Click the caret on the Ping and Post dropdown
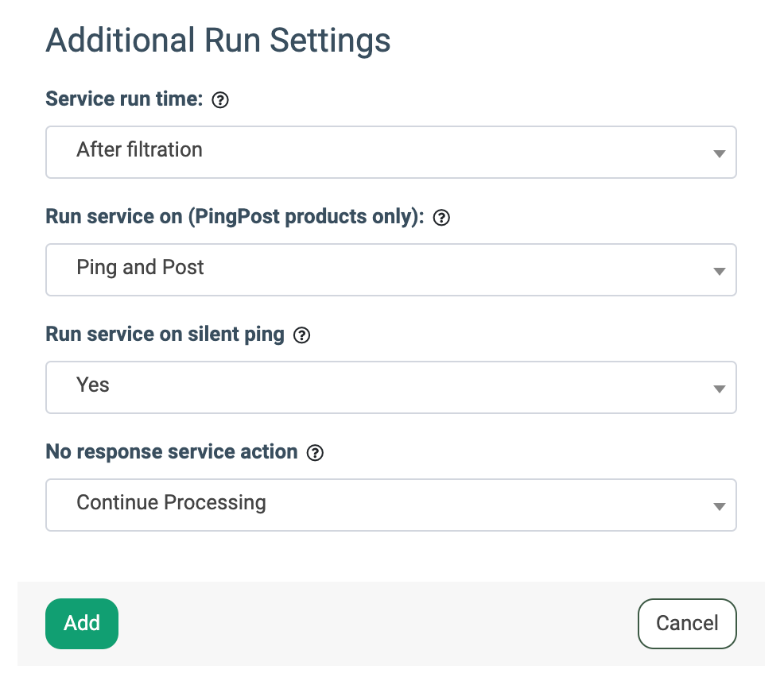Viewport: 784px width, 685px height. (x=719, y=271)
